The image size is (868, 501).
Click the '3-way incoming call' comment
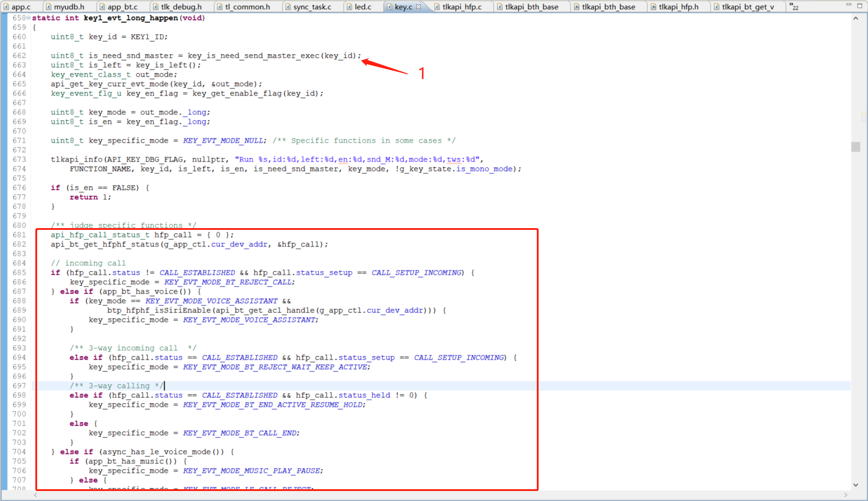click(x=133, y=348)
